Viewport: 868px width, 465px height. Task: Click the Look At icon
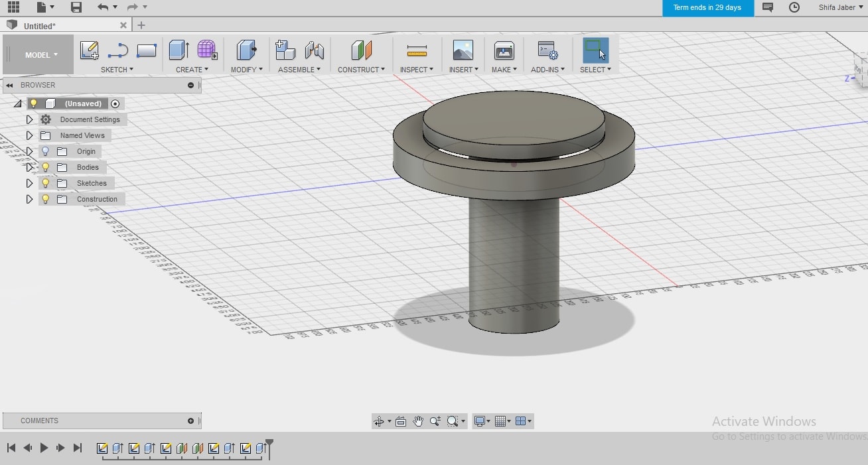coord(401,421)
